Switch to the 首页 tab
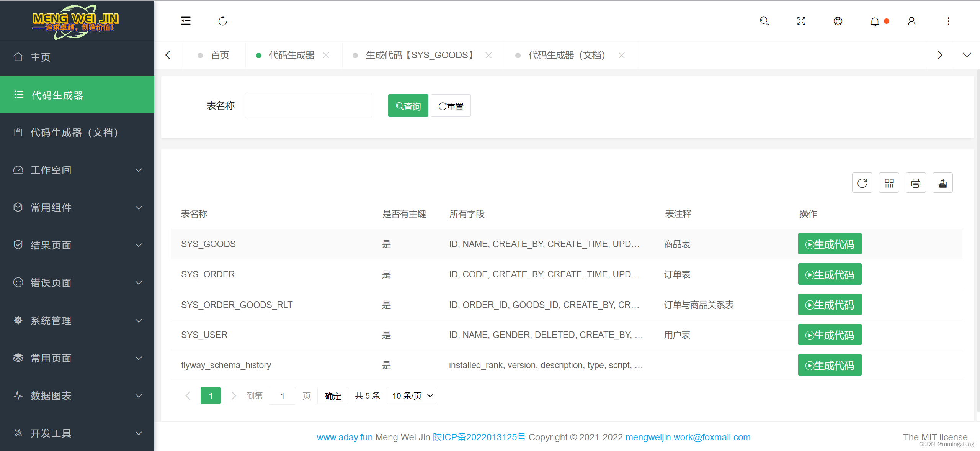 pyautogui.click(x=220, y=55)
